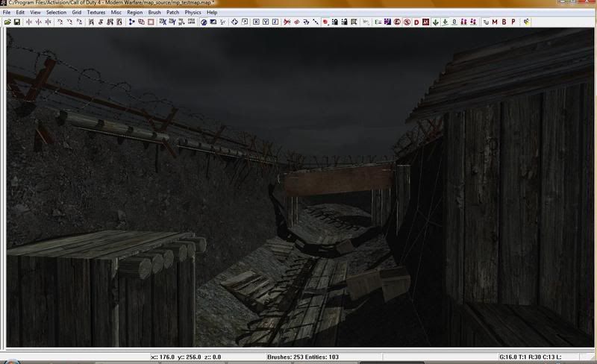Open the File menu
Screen dimensions: 597x364
[x=7, y=13]
